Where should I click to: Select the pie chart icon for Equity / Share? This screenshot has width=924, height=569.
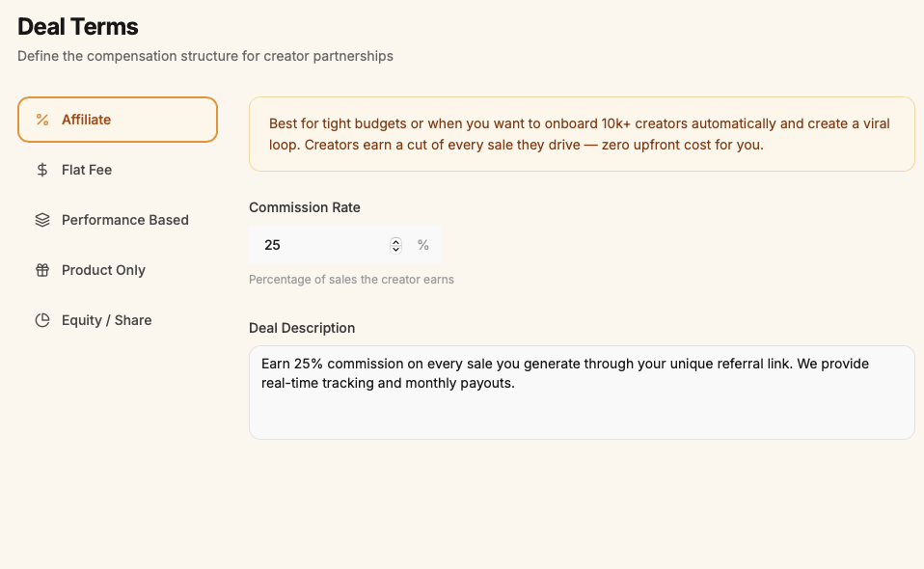[x=41, y=320]
